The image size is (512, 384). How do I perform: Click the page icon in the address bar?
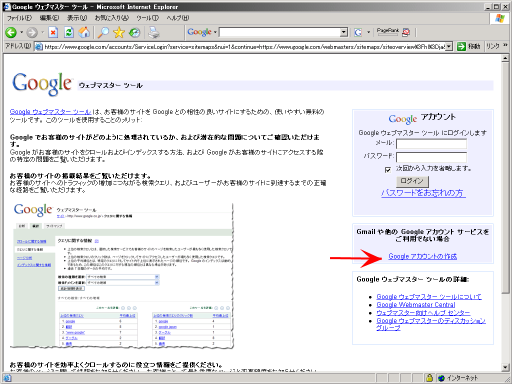click(x=39, y=47)
